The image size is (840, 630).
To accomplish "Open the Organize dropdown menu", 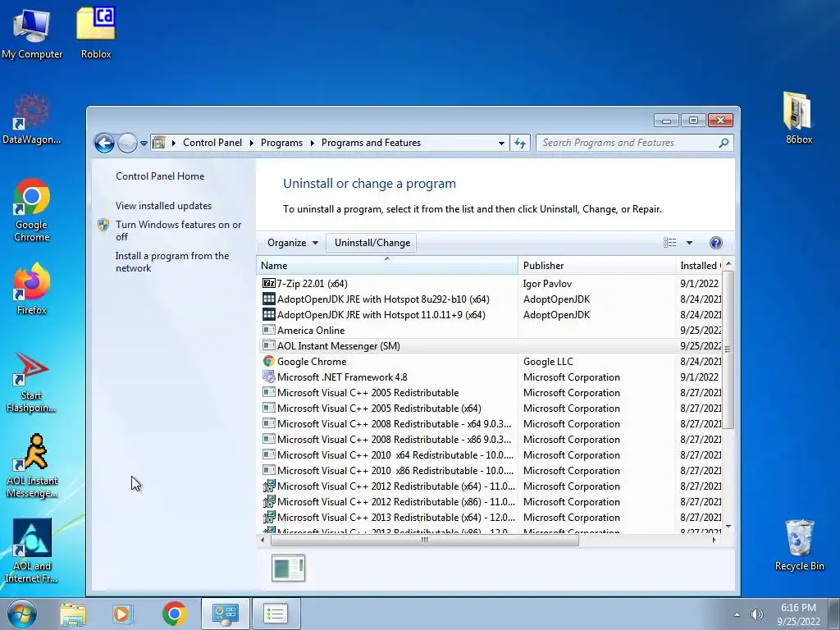I will click(293, 243).
